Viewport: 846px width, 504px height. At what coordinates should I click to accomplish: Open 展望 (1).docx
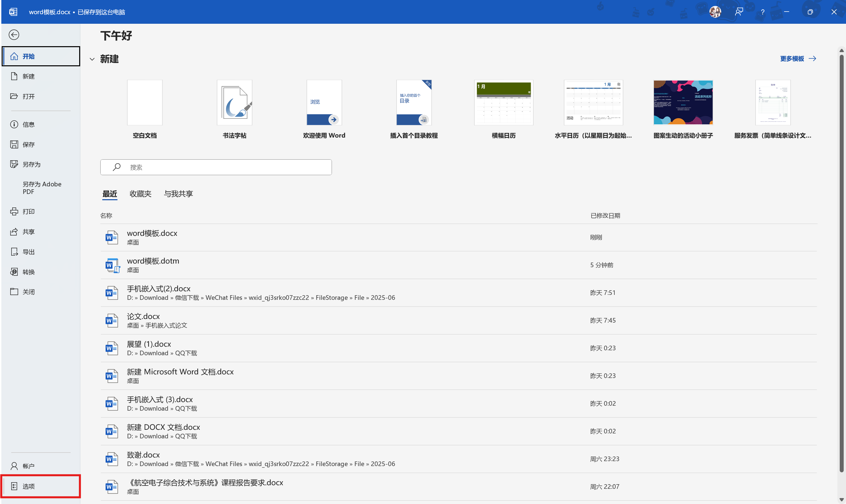tap(459, 348)
